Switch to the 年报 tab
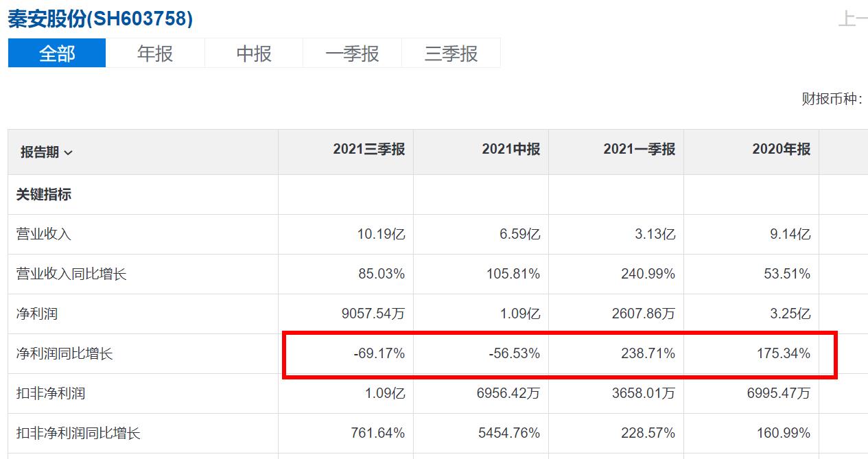The width and height of the screenshot is (868, 459). pyautogui.click(x=155, y=54)
